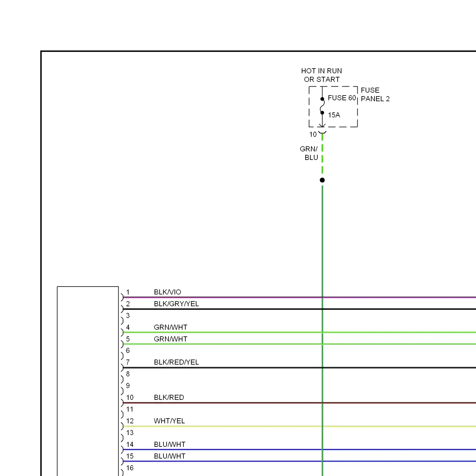Select the 'BLK/RED' label at pin 10

[x=169, y=398]
